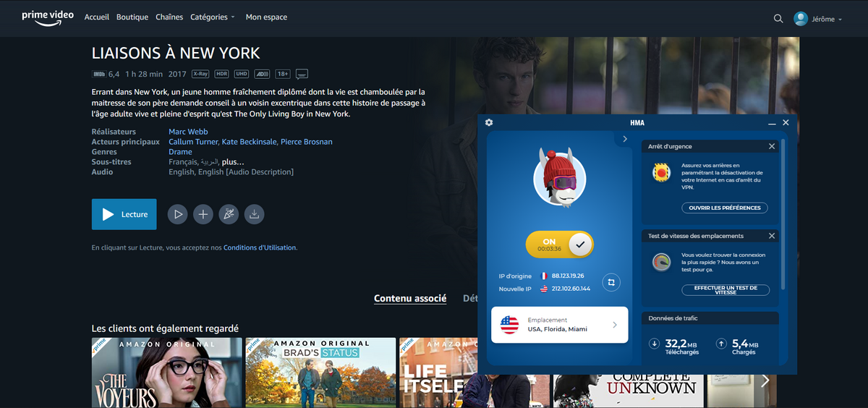This screenshot has width=868, height=408.
Task: Click the 5,4 MB Chargés value
Action: (745, 344)
